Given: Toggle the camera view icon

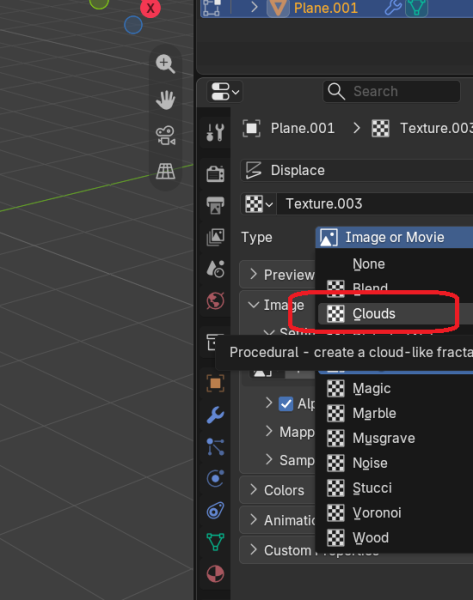Looking at the screenshot, I should [x=165, y=136].
